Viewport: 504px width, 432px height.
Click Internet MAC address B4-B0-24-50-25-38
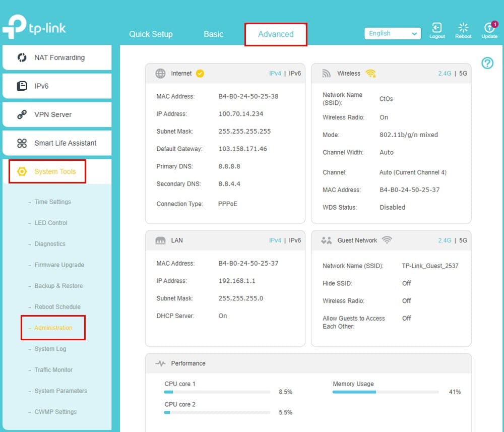coord(248,96)
